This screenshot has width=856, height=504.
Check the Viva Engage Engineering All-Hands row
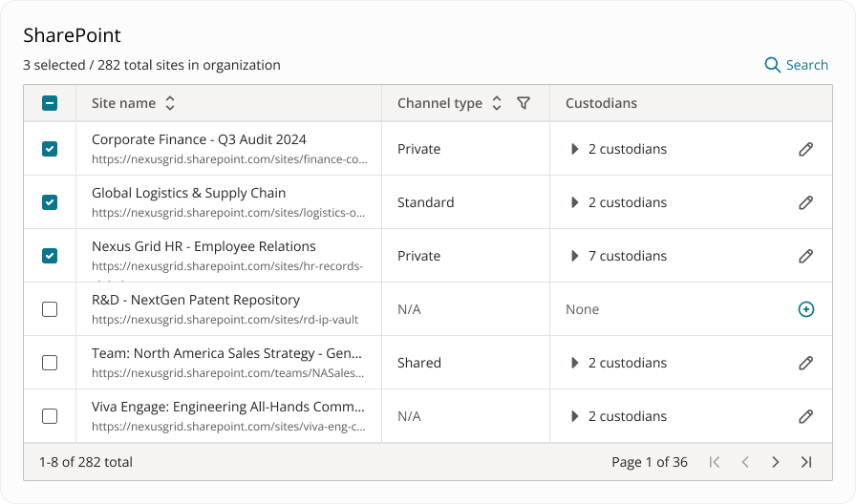[x=50, y=416]
